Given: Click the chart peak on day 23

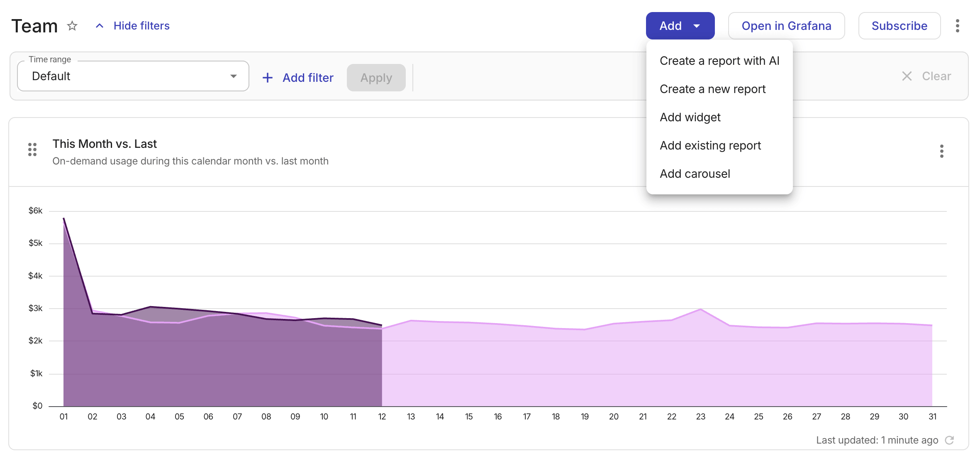Looking at the screenshot, I should coord(701,309).
